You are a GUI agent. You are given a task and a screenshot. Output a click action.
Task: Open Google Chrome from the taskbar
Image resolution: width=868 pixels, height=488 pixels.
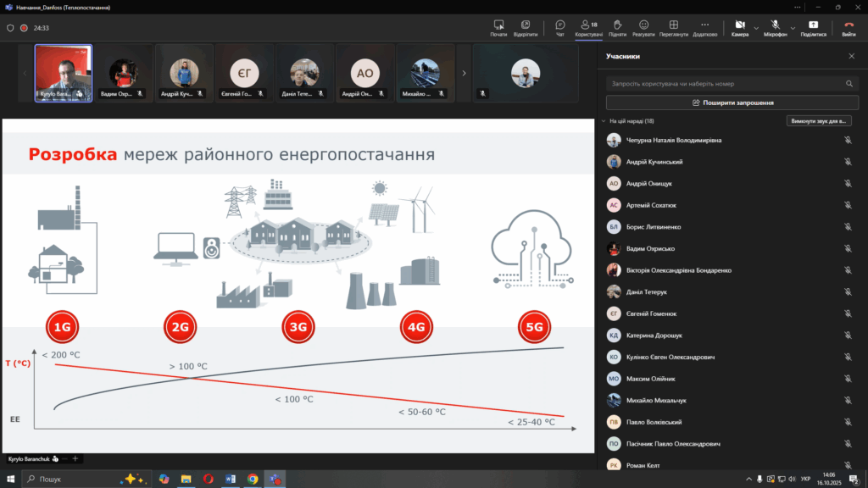tap(252, 479)
